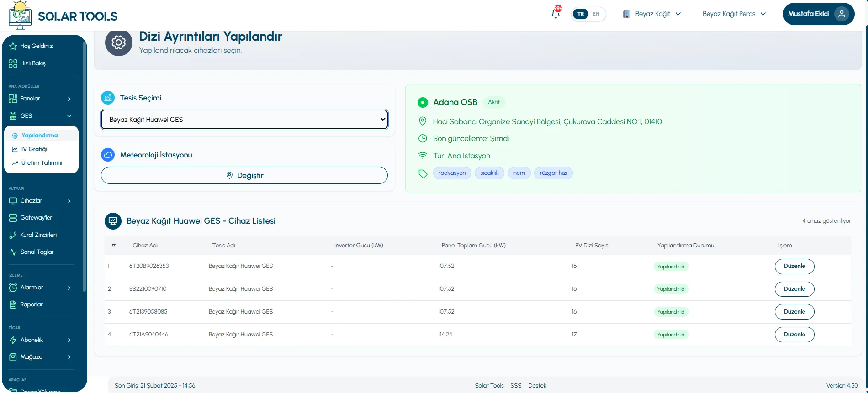Click the Panel Toplam Gücü (kW) column header

click(x=473, y=246)
